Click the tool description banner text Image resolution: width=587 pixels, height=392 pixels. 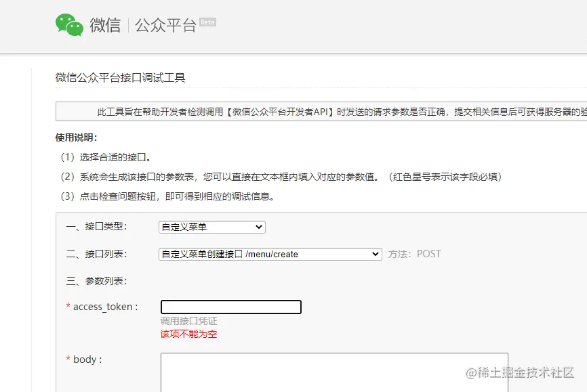pyautogui.click(x=342, y=112)
